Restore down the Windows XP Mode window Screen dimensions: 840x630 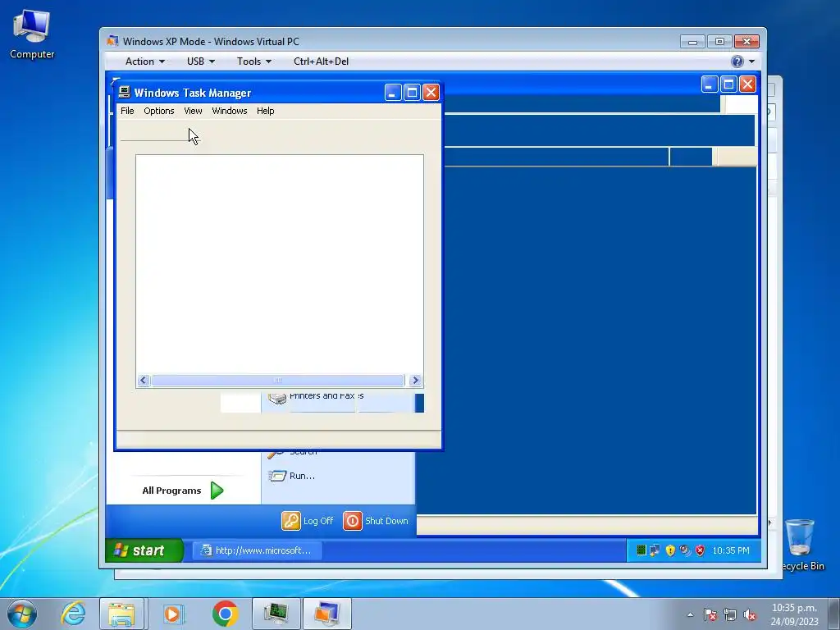(719, 42)
